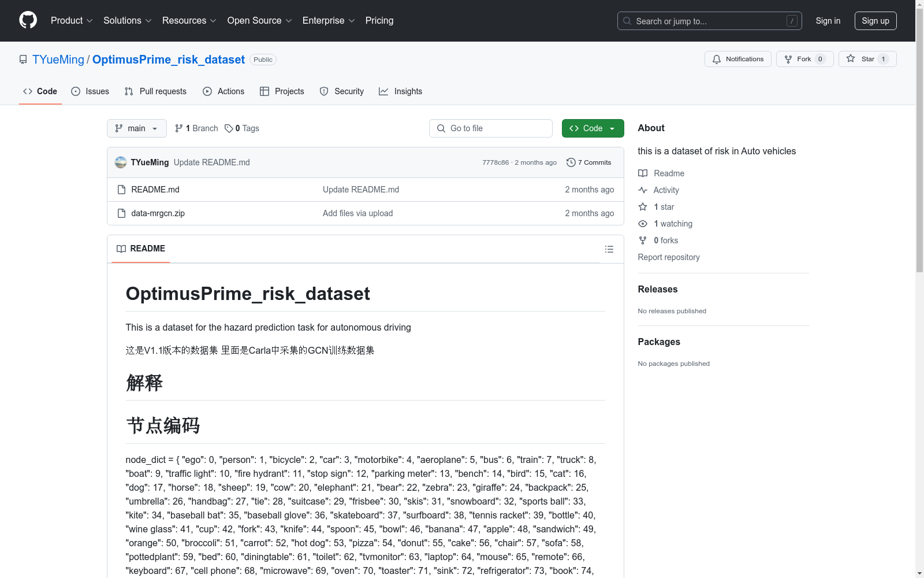Click the 节点编码 heading

click(163, 425)
